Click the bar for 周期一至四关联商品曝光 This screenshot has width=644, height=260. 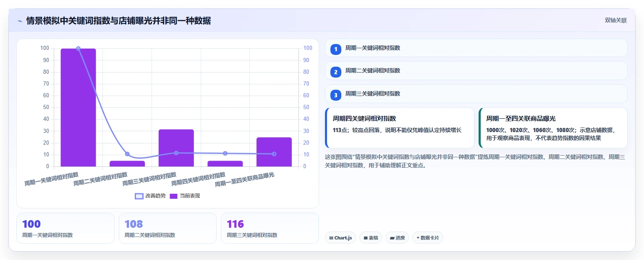pyautogui.click(x=274, y=152)
